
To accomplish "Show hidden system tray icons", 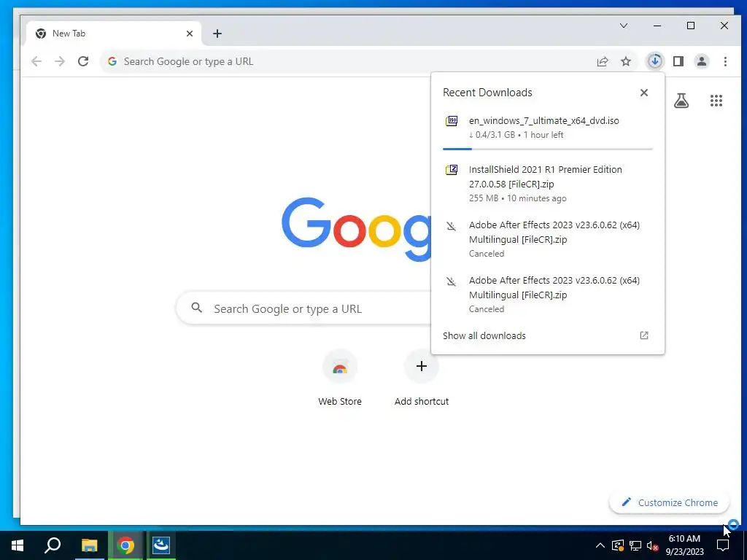I will pyautogui.click(x=600, y=545).
